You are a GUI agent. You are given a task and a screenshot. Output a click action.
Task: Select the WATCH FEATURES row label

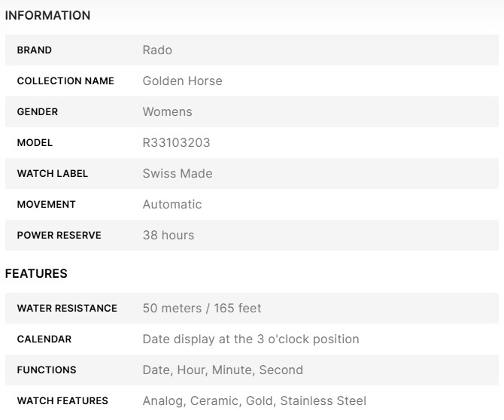[x=62, y=401]
